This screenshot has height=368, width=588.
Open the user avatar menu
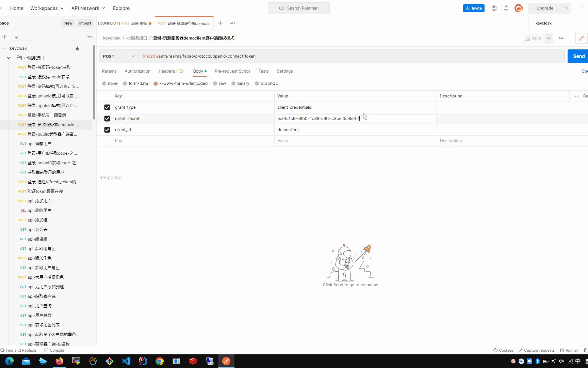519,8
